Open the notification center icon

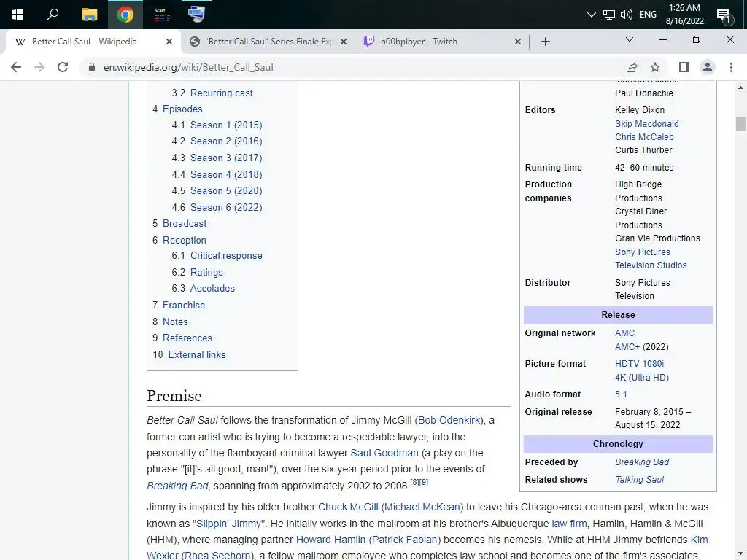pyautogui.click(x=724, y=15)
